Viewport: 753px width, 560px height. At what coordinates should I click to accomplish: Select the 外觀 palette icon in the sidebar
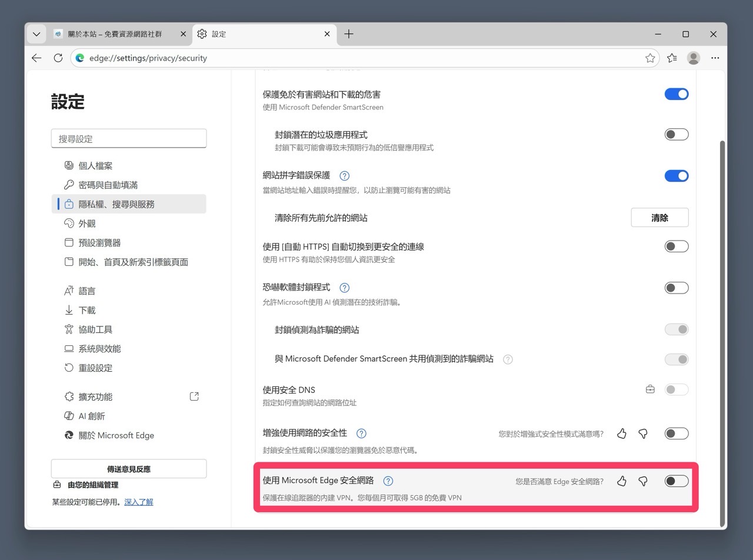[x=69, y=223]
